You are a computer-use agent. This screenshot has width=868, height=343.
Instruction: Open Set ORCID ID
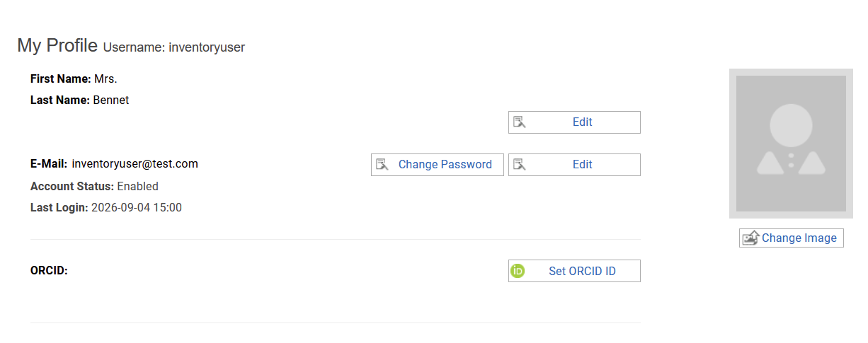click(574, 271)
